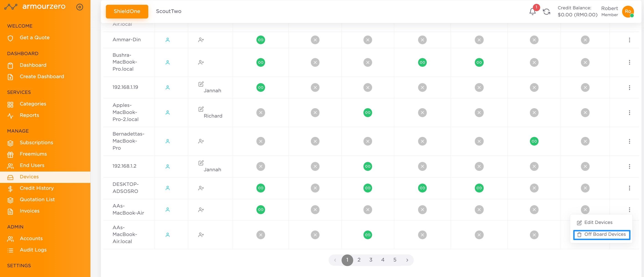Open the three-dot menu for DESKTOP-ADSO5RO

pos(629,188)
